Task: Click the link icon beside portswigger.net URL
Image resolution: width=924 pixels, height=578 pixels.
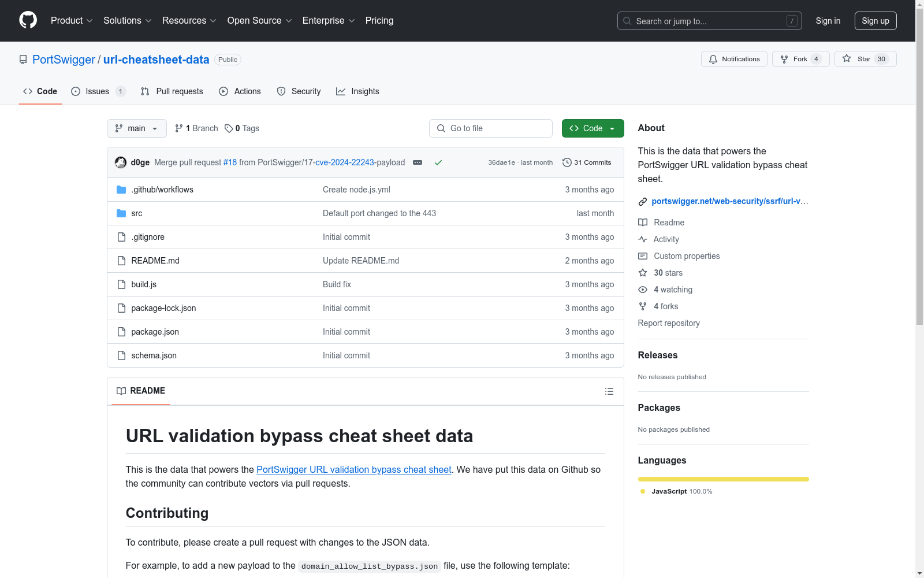Action: [643, 201]
